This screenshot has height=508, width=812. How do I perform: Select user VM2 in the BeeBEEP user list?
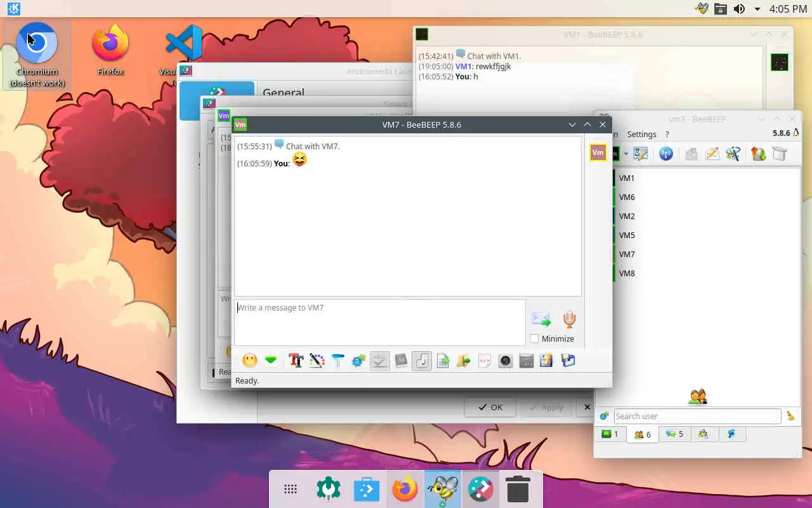point(706,216)
